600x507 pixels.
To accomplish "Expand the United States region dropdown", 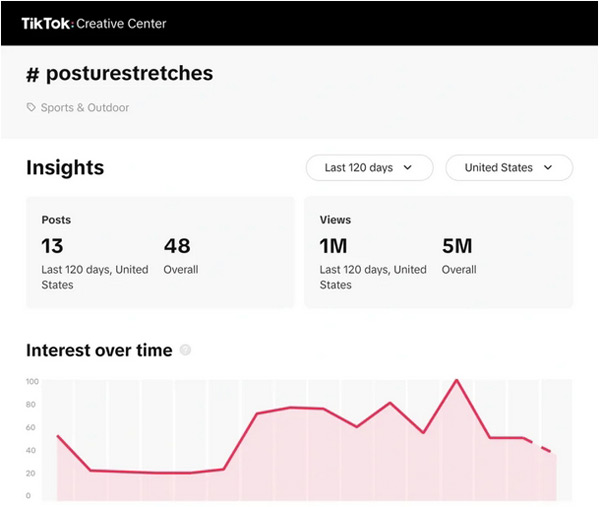I will (508, 168).
